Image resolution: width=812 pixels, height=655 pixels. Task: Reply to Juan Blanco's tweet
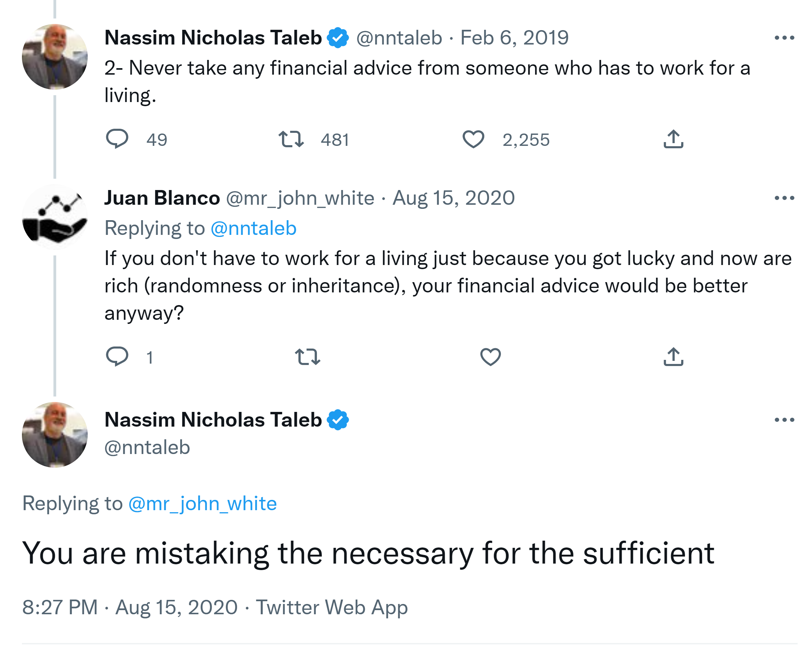point(117,356)
